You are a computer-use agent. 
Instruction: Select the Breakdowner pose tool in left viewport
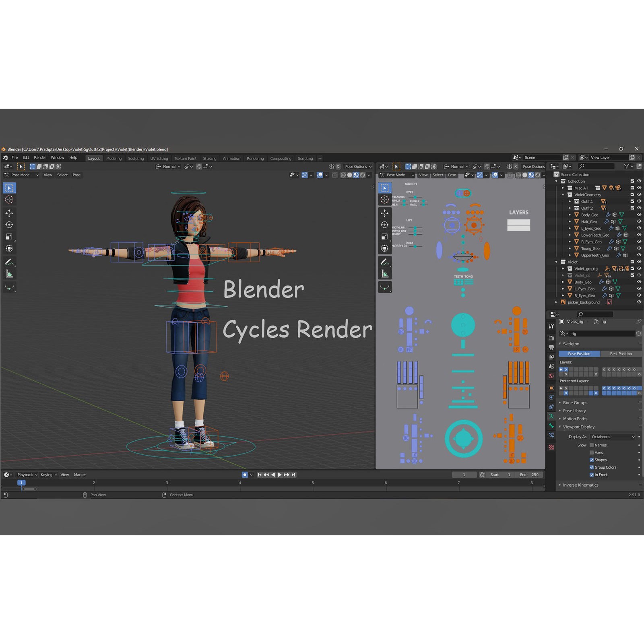[9, 288]
